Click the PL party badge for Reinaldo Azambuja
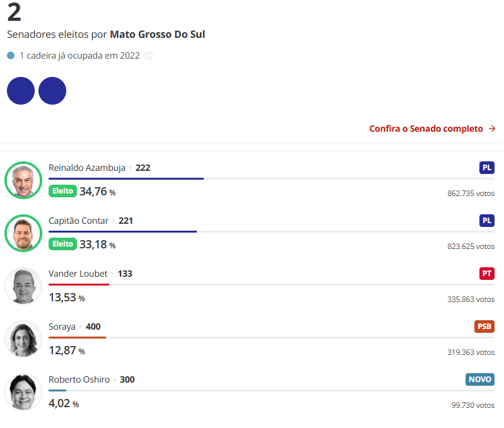This screenshot has height=428, width=504. (x=486, y=168)
